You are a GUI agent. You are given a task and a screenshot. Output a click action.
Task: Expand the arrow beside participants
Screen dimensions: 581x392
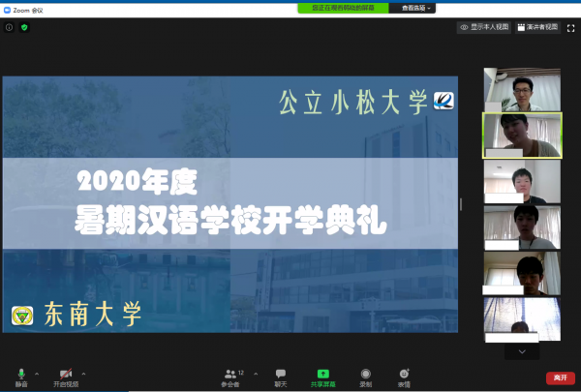click(256, 374)
